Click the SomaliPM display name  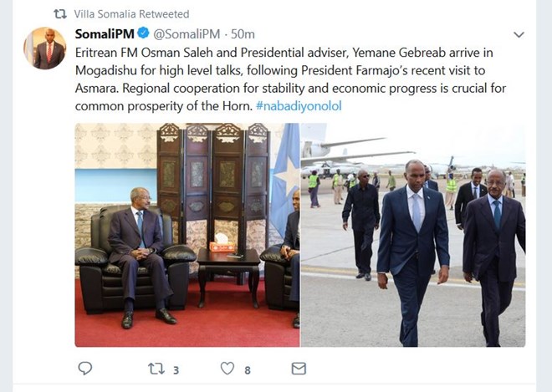(x=105, y=34)
